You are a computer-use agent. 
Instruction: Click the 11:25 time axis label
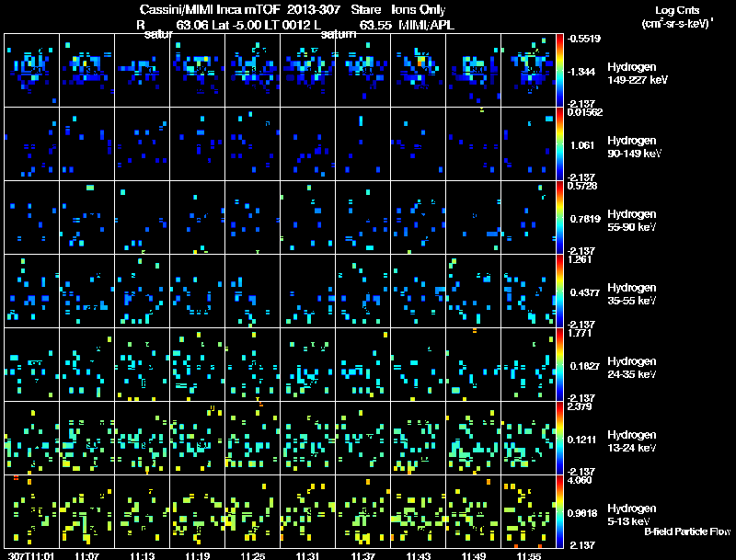252,555
